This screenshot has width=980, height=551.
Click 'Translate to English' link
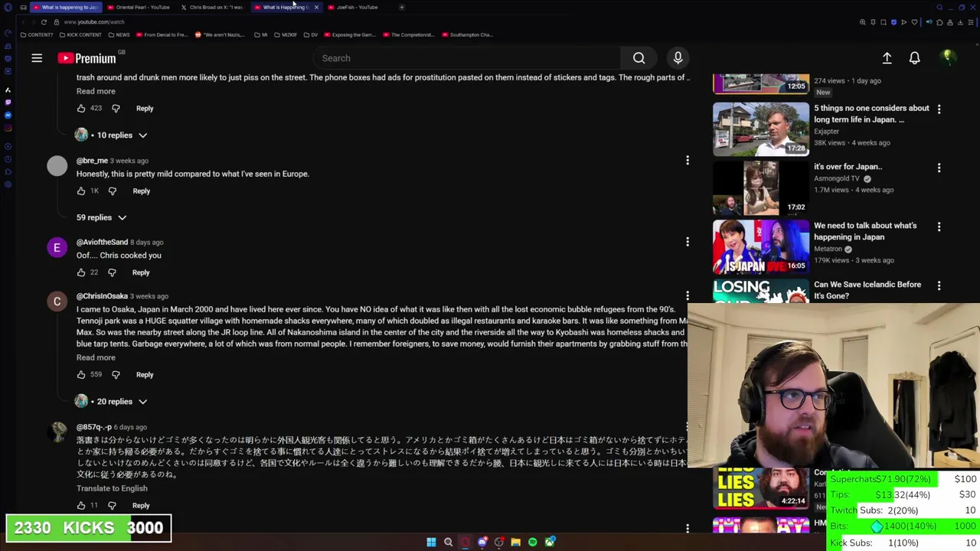[x=112, y=488]
